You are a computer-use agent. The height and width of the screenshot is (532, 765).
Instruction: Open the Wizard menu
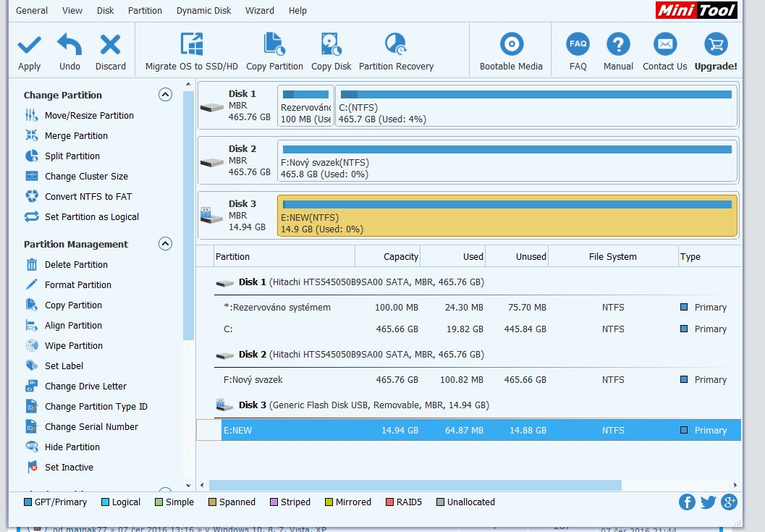(259, 10)
